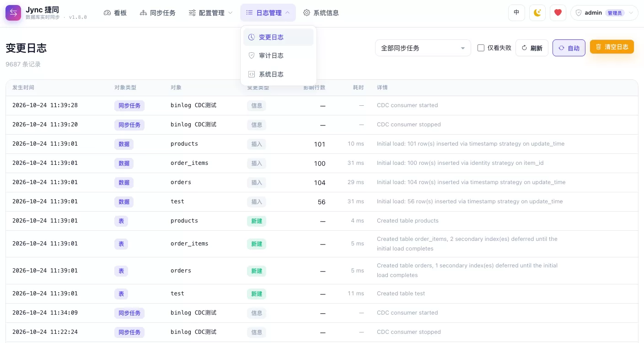Screen dimensions: 644x343
Task: Select 审计日志 from the dropdown
Action: click(279, 55)
